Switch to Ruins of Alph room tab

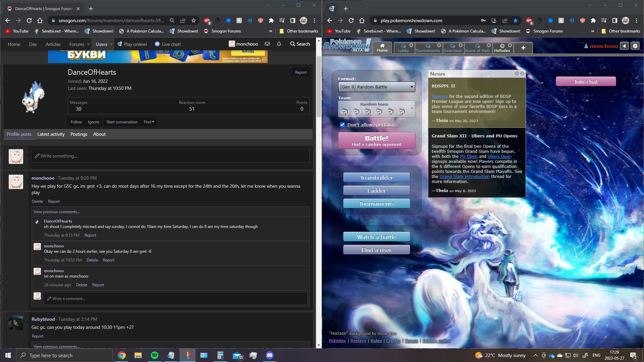[x=477, y=48]
